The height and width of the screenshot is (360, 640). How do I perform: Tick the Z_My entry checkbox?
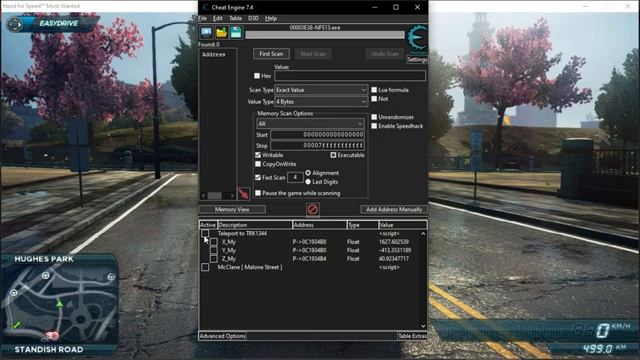click(213, 259)
